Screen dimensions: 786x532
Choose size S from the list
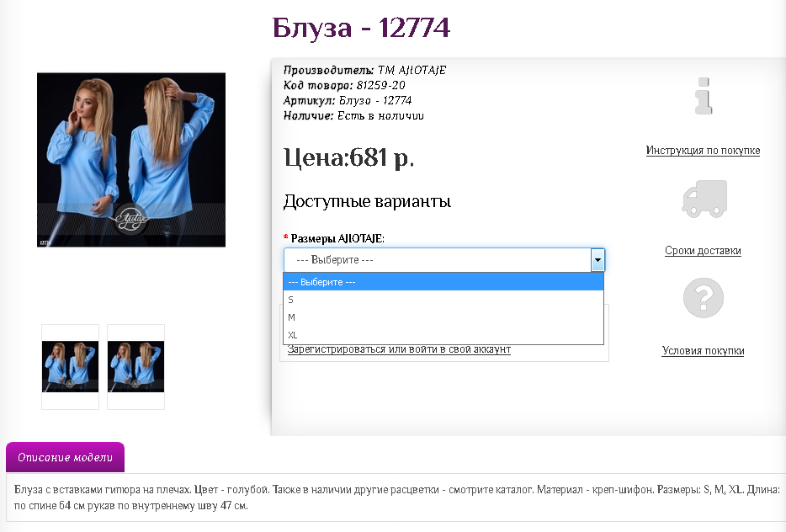click(443, 300)
